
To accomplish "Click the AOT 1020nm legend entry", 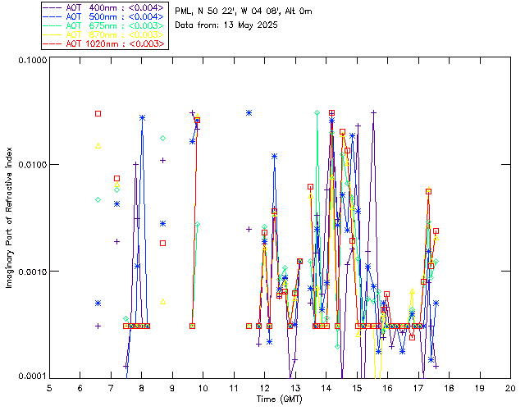I will [x=104, y=43].
